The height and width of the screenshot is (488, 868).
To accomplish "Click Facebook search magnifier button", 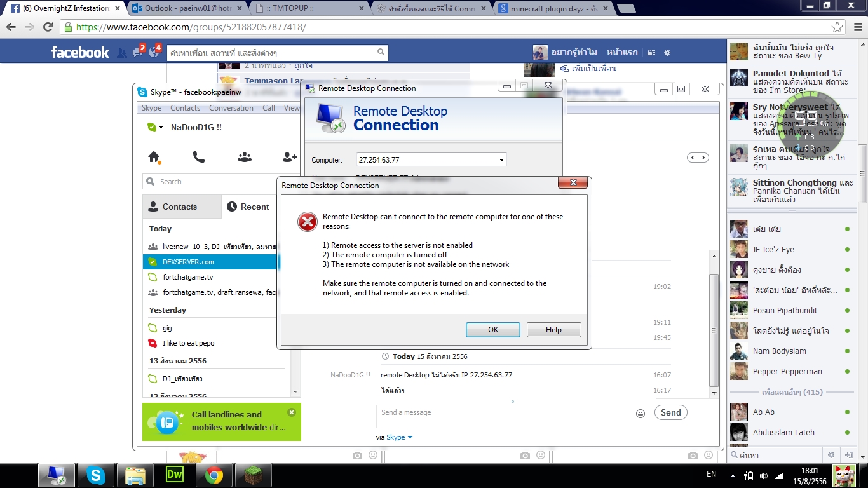I will tap(381, 52).
